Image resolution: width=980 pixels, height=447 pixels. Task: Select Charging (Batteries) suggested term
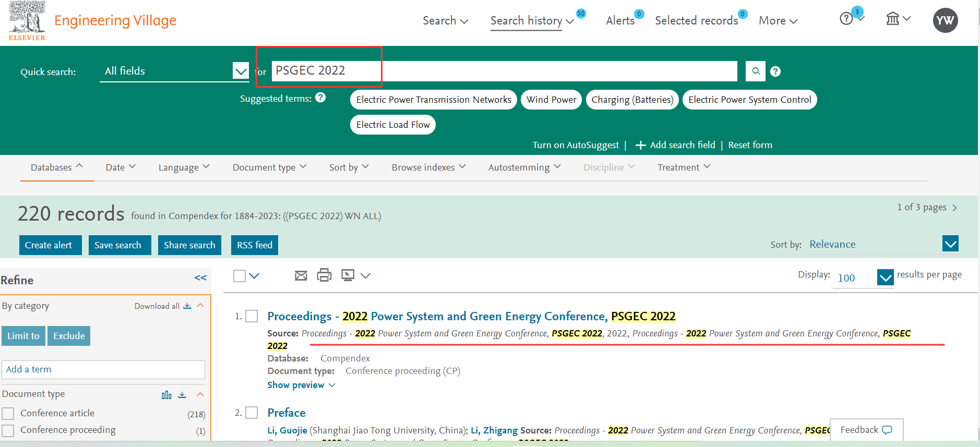tap(632, 100)
